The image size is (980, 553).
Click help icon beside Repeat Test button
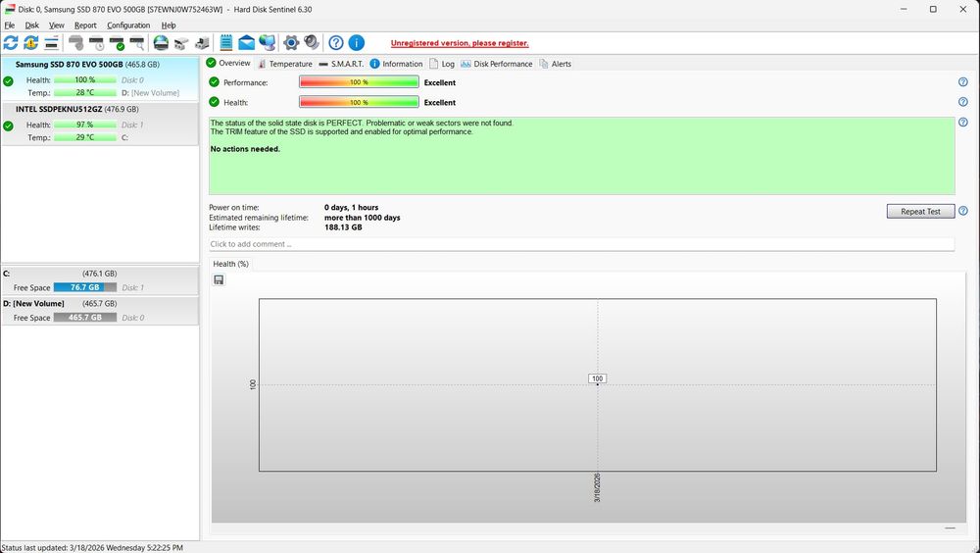pos(963,211)
